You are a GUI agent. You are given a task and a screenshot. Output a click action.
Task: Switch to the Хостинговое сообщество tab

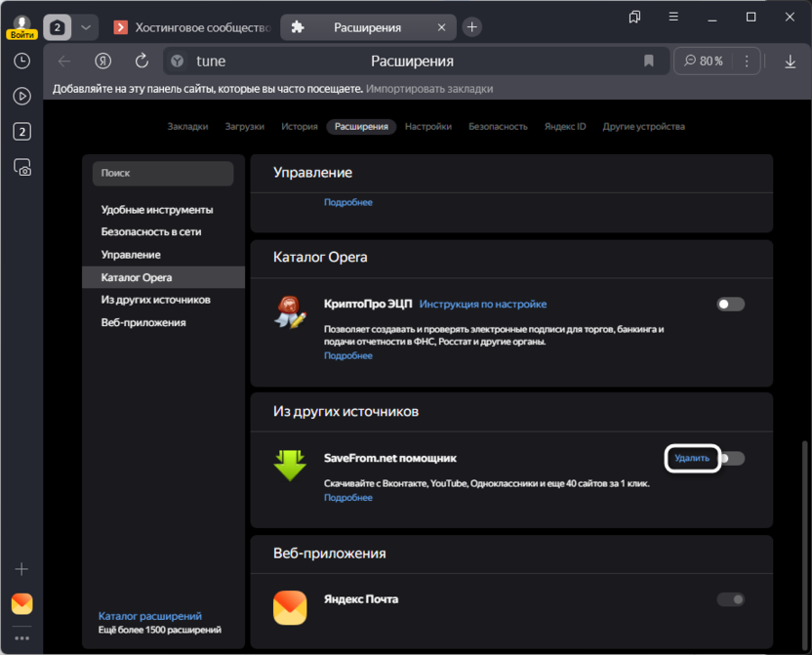pyautogui.click(x=192, y=27)
